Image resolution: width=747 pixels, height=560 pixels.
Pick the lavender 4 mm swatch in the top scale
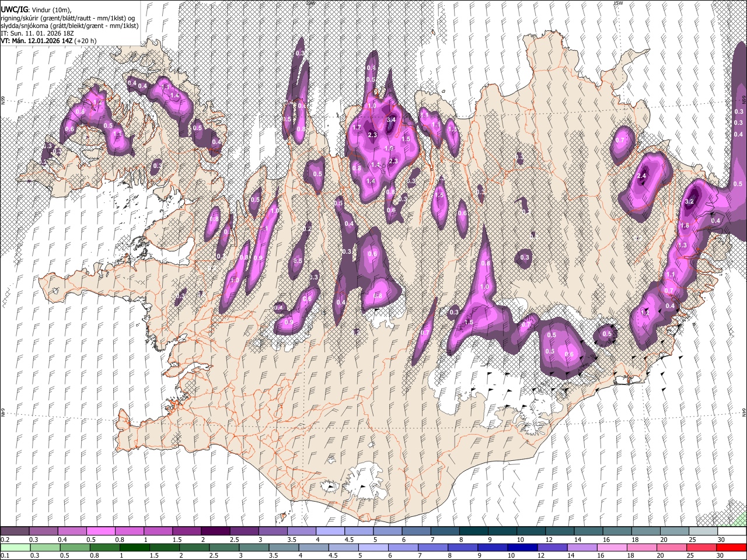click(330, 531)
